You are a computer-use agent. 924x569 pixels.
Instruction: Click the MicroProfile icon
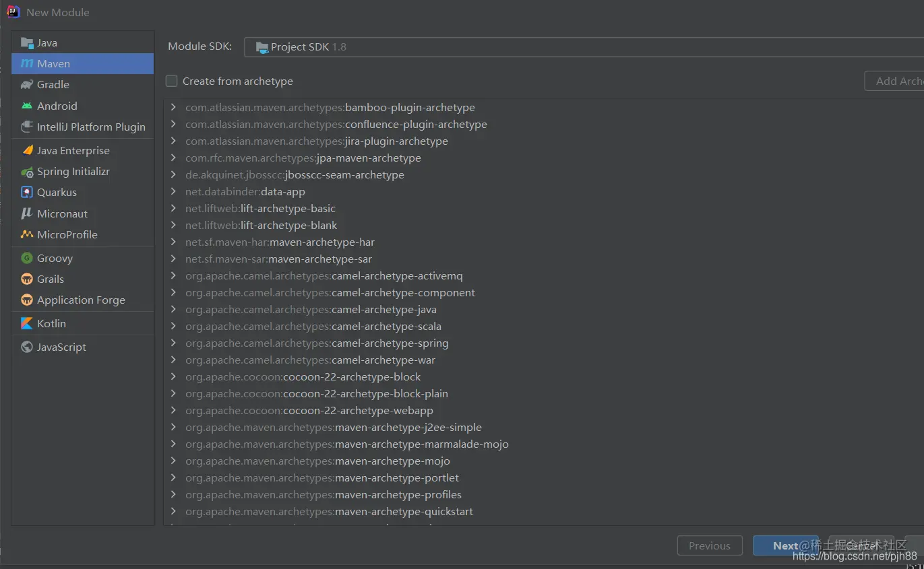(x=27, y=234)
